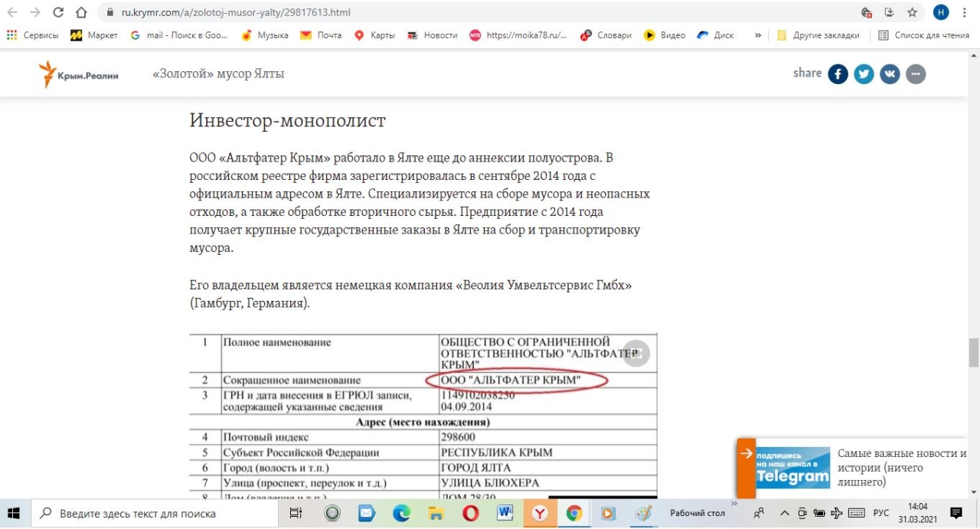
Task: Open the Список для чтения reading list
Action: point(923,35)
